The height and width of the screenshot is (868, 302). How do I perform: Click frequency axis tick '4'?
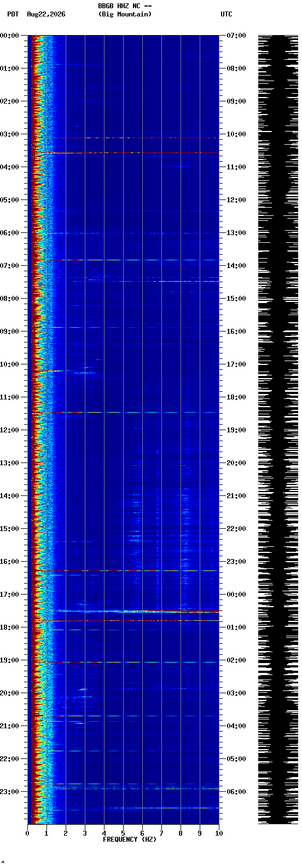(x=104, y=833)
